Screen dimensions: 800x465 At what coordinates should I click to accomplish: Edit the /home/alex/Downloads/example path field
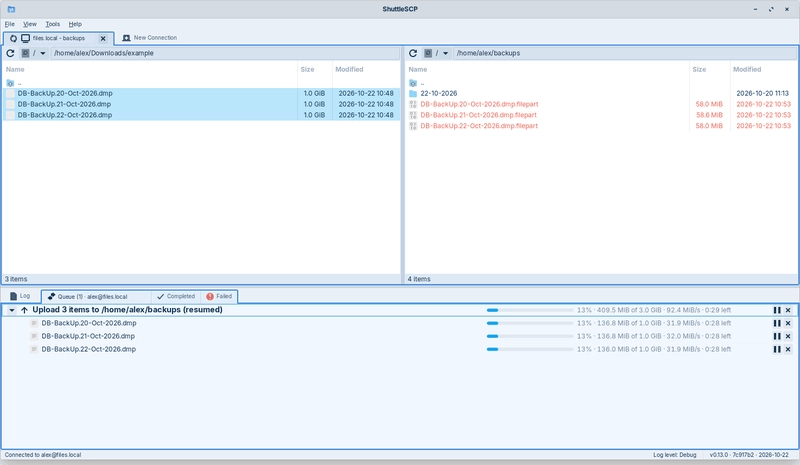pos(224,53)
